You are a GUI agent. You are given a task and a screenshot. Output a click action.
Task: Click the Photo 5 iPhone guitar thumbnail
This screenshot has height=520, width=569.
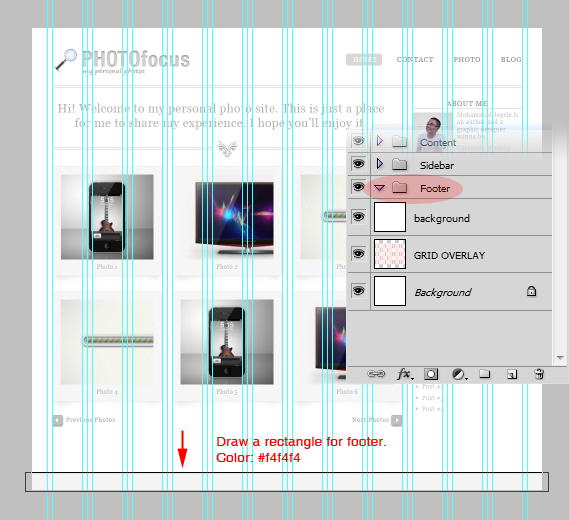point(227,342)
